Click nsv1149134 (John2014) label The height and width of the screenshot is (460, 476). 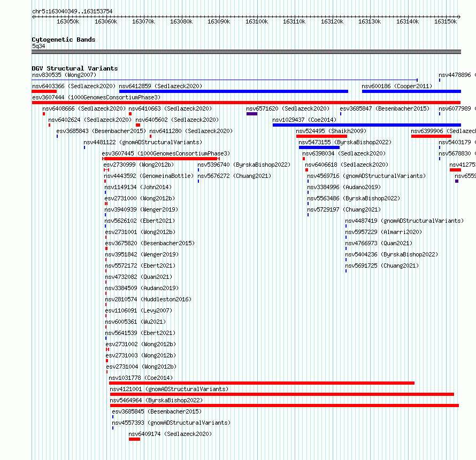click(x=138, y=187)
